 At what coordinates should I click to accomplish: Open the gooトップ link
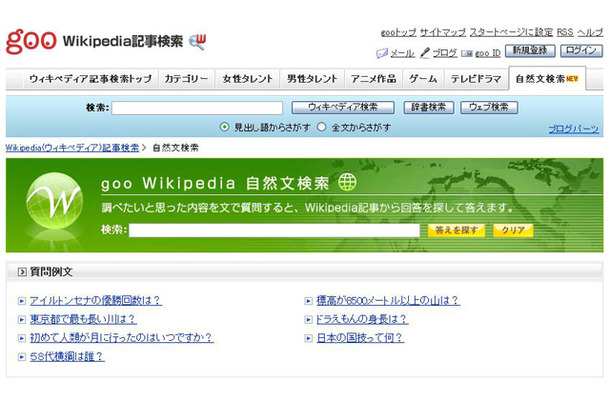398,32
